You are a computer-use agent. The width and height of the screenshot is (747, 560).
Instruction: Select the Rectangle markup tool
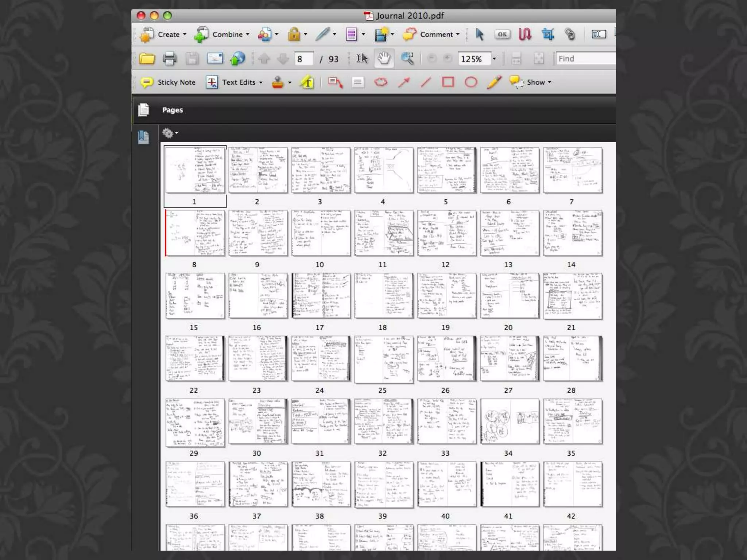coord(448,82)
